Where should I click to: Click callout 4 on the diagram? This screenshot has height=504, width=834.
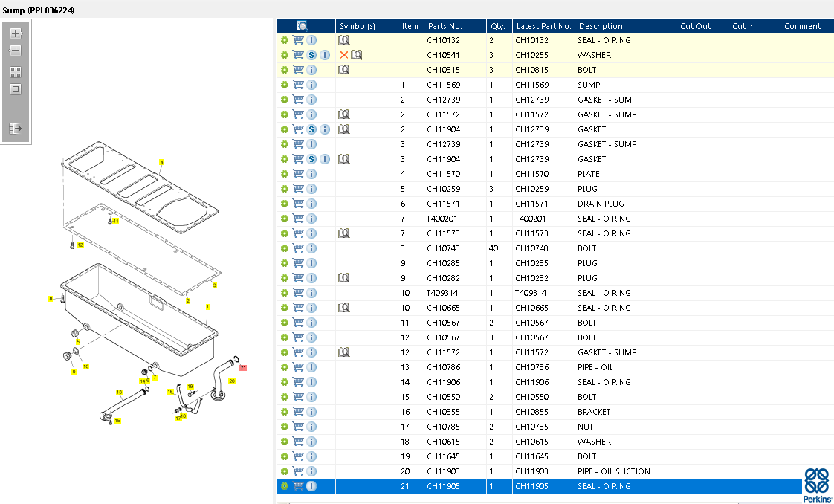tap(161, 162)
